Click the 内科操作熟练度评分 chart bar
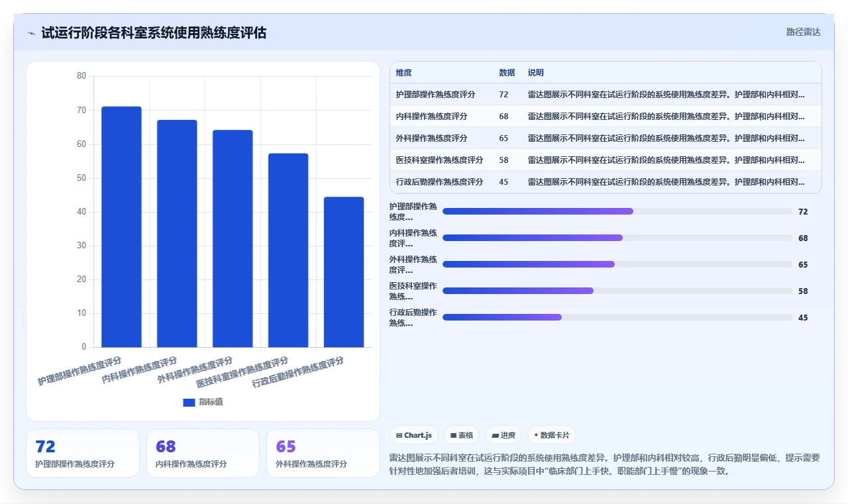Screen dimensions: 848x504 point(177,233)
